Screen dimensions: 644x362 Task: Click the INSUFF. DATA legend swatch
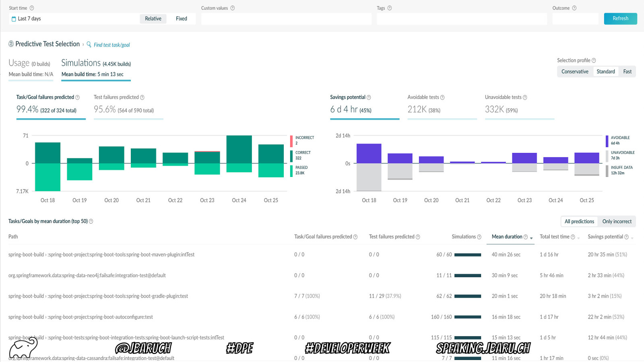607,171
